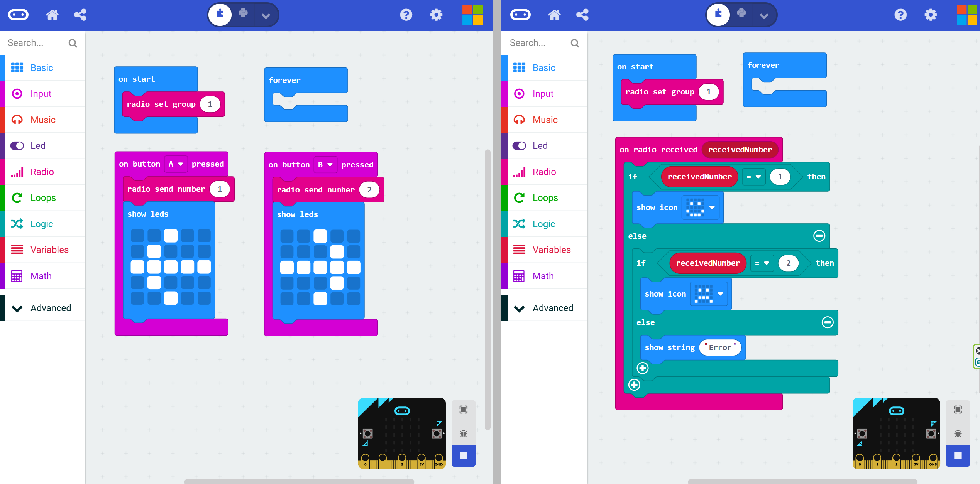
Task: Click debug bug icon near left simulator
Action: tap(463, 433)
